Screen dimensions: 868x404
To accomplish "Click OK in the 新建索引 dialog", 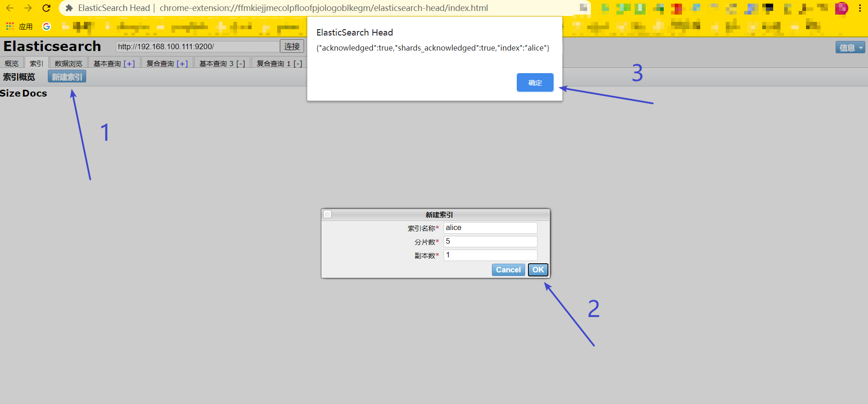I will coord(538,270).
